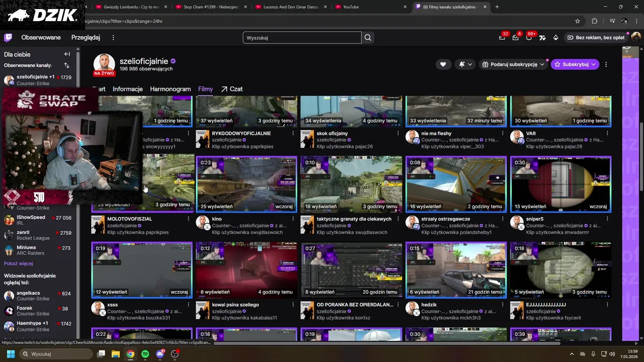Open Foorek channel in sidebar
Viewport: 644px width, 362px height.
(38, 311)
